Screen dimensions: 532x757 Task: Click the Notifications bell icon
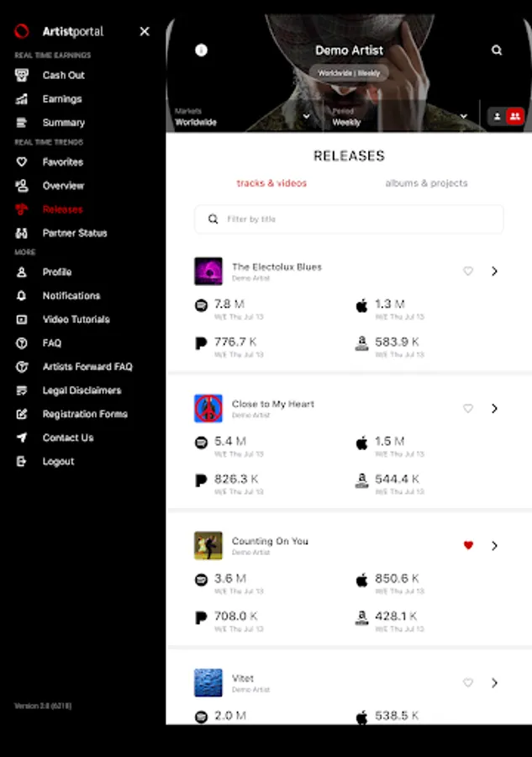coord(22,295)
